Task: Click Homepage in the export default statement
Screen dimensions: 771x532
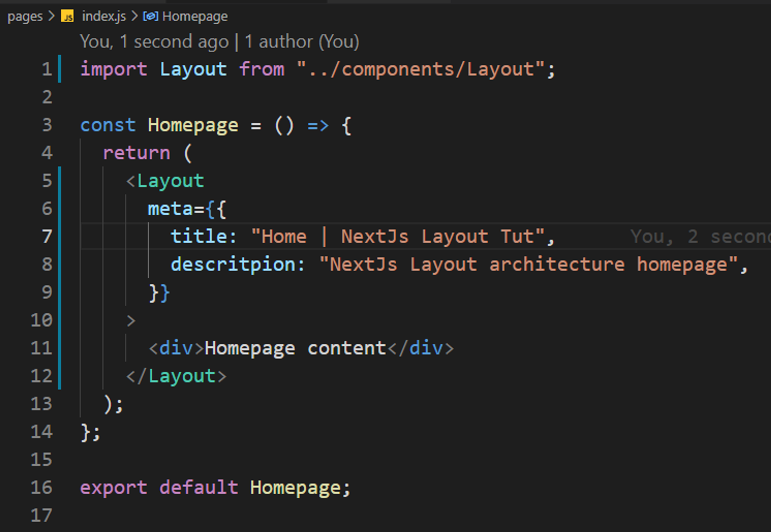Action: [295, 488]
